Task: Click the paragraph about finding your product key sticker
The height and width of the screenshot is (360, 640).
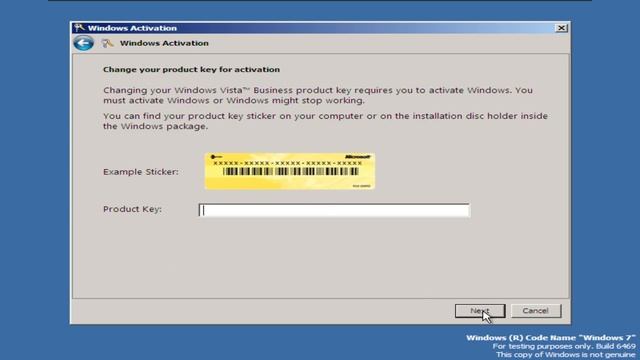Action: tap(325, 121)
